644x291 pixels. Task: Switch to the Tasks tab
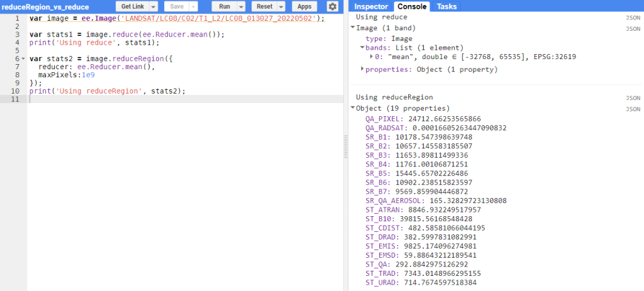tap(447, 6)
